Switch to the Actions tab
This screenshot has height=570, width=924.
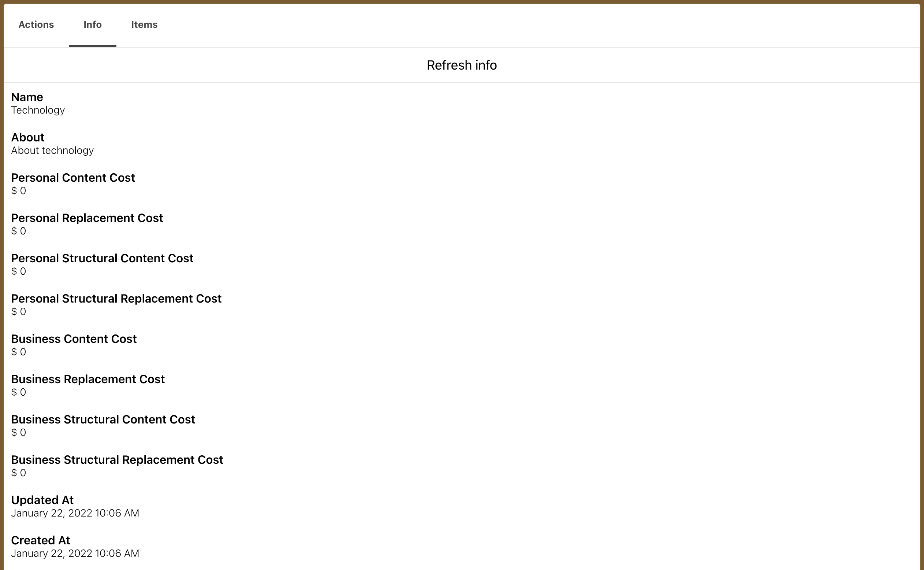click(36, 25)
